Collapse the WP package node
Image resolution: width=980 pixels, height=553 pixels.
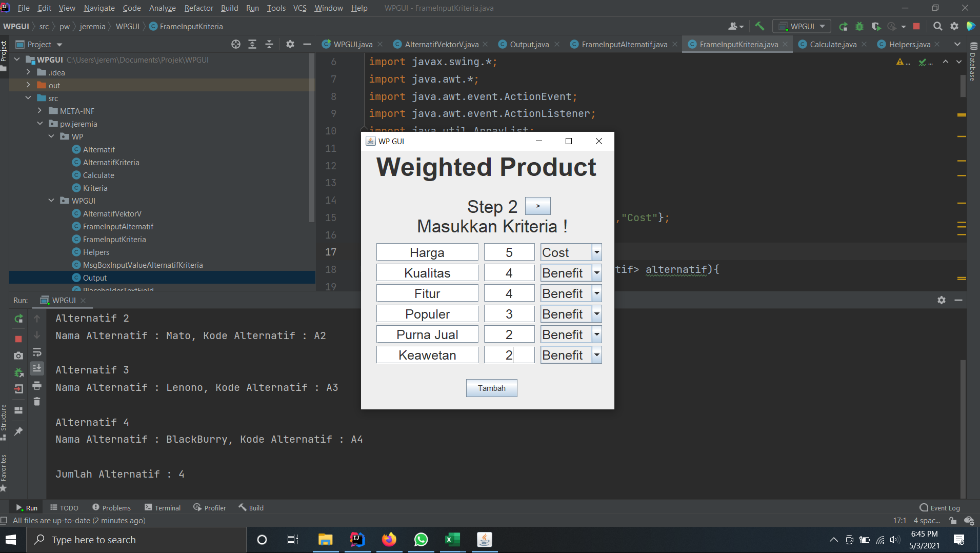coord(51,136)
